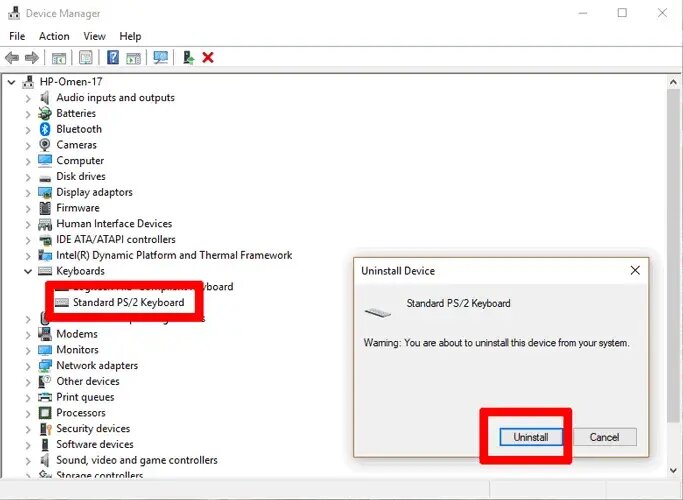Minimize the Device Manager window
This screenshot has height=500, width=683.
582,13
